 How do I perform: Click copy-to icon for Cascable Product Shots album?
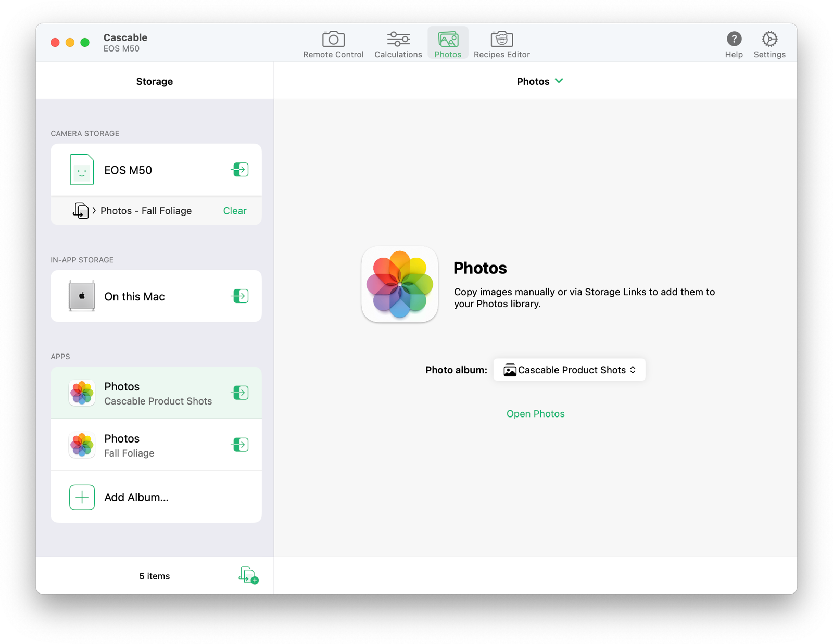(x=240, y=393)
